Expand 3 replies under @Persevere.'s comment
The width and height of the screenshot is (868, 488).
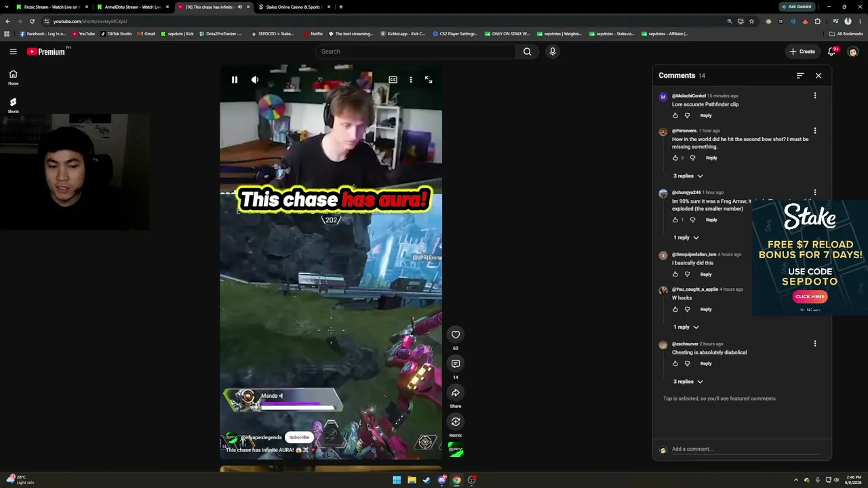[x=688, y=176]
